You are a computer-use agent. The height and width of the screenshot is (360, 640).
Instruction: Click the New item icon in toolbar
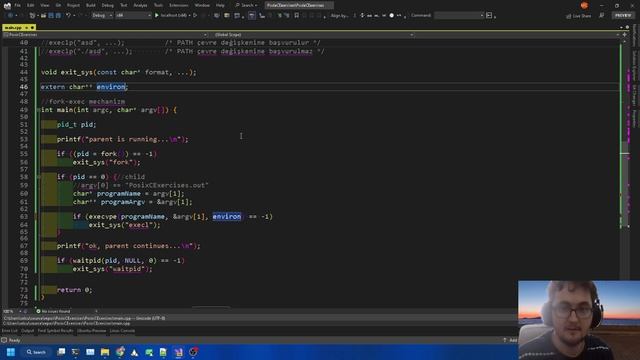click(x=32, y=16)
